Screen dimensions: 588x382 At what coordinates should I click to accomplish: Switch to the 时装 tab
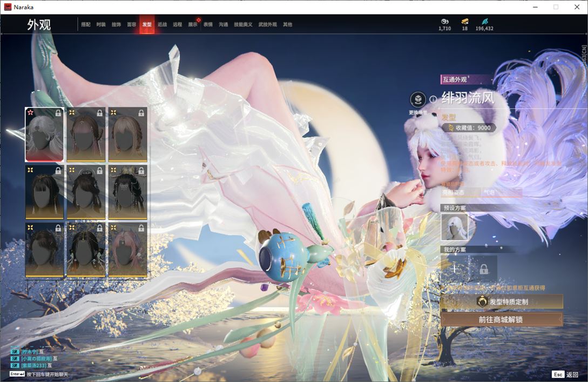(101, 24)
